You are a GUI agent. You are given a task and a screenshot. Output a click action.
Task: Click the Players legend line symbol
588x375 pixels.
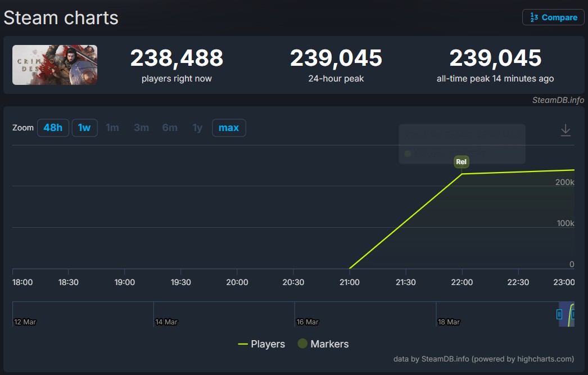pos(243,344)
